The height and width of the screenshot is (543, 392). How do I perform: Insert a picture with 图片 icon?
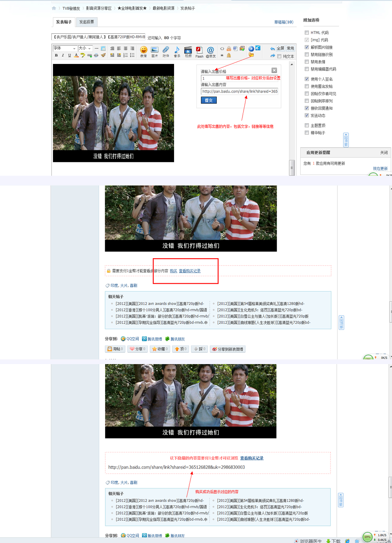[x=154, y=51]
